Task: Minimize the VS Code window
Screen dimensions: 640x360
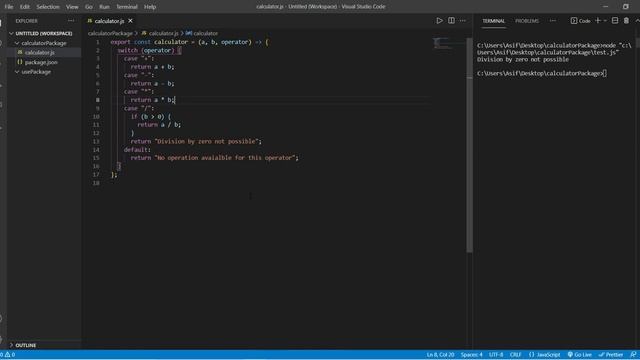Action: pos(605,7)
